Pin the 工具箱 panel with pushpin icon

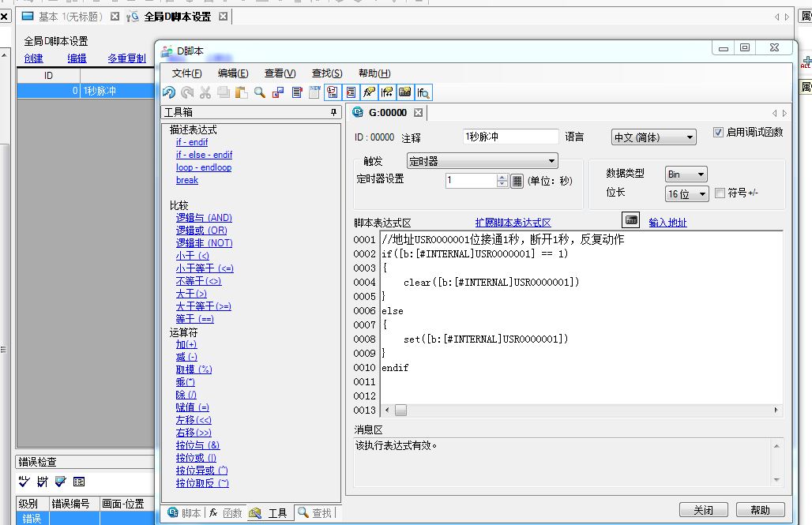pyautogui.click(x=334, y=113)
